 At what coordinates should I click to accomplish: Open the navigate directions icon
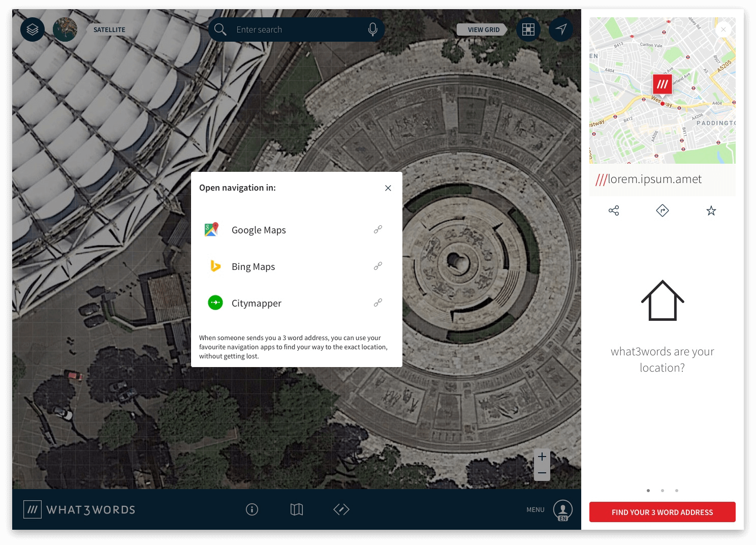[663, 210]
